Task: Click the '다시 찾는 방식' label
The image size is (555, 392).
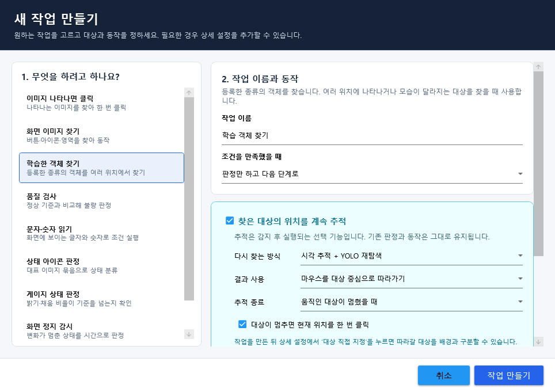Action: [x=257, y=256]
